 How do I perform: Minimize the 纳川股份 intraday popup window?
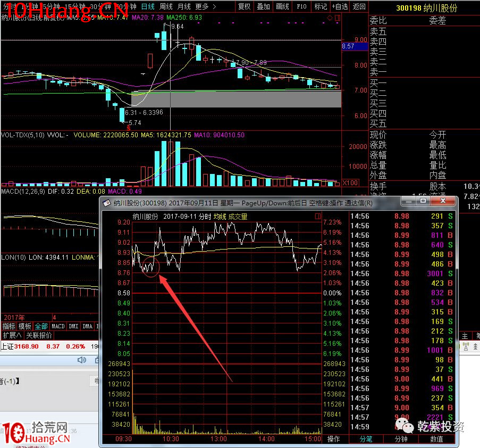point(408,201)
